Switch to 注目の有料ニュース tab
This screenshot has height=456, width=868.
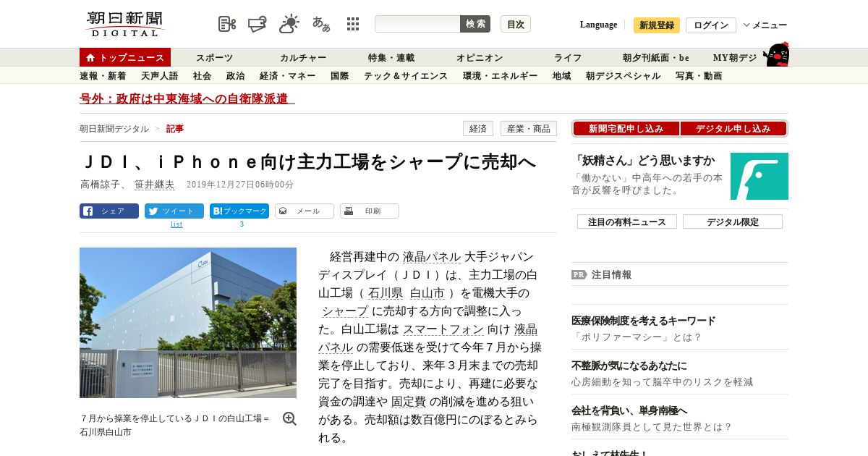click(627, 222)
